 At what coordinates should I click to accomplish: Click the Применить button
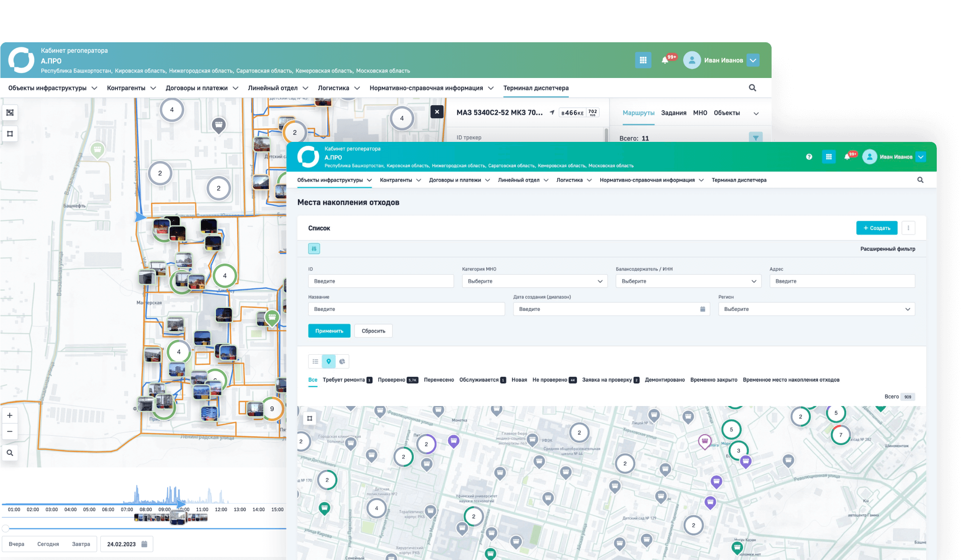tap(329, 331)
